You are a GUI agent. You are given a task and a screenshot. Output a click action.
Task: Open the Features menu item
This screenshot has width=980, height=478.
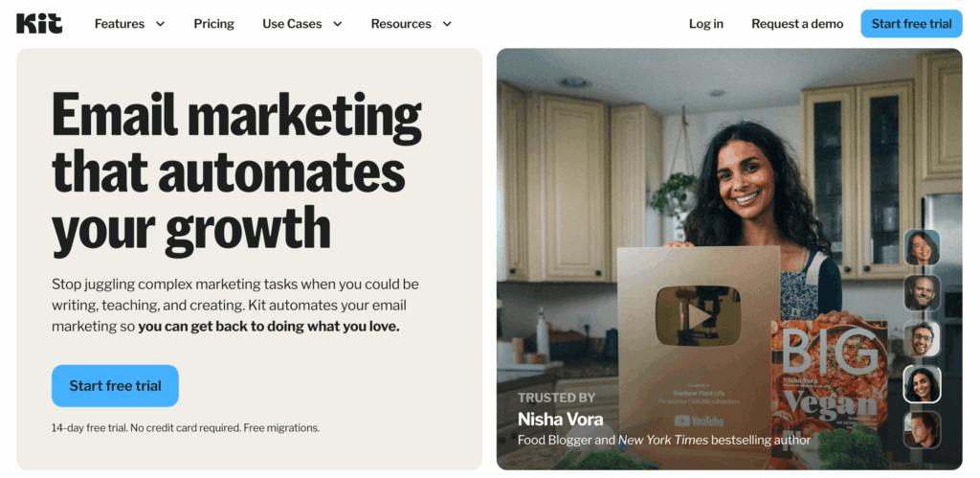tap(120, 24)
